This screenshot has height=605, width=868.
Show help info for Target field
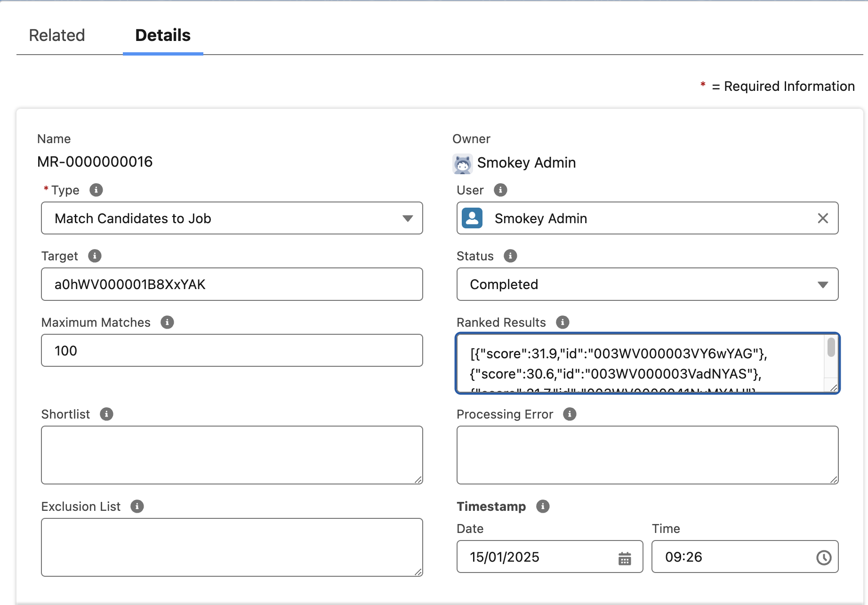[x=95, y=256]
